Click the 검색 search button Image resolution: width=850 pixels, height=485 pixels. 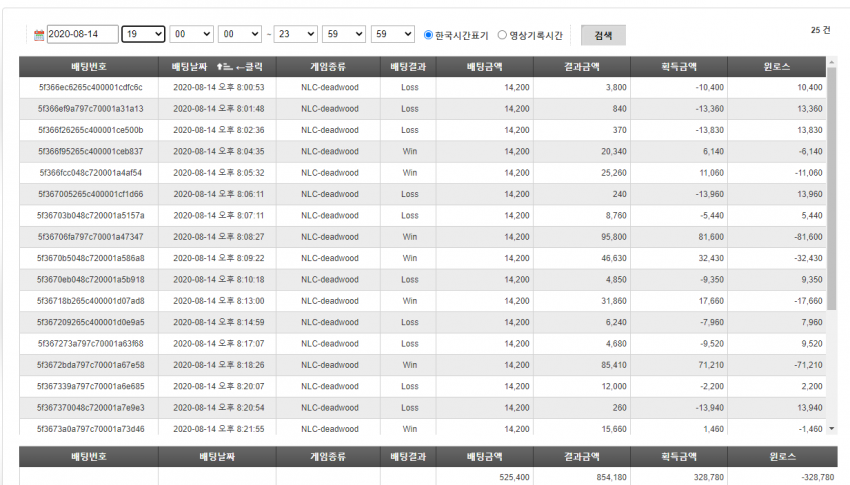tap(603, 35)
